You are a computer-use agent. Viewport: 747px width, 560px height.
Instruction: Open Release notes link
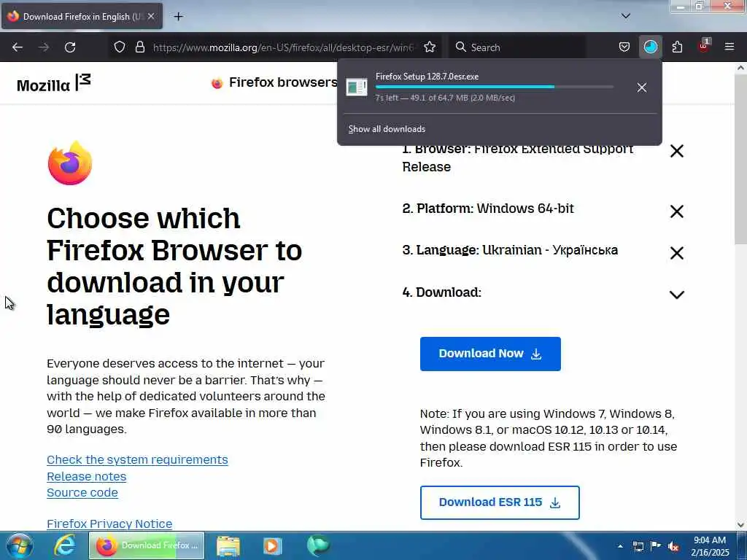86,477
